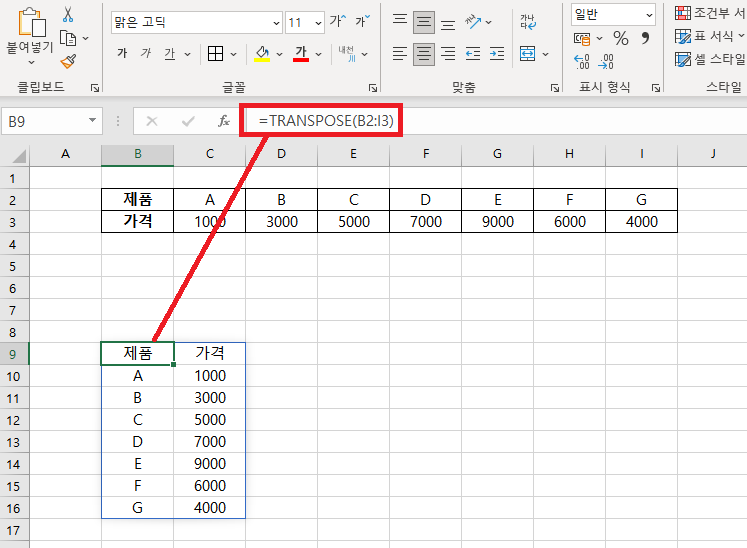
Task: Increase indent
Action: pyautogui.click(x=497, y=54)
